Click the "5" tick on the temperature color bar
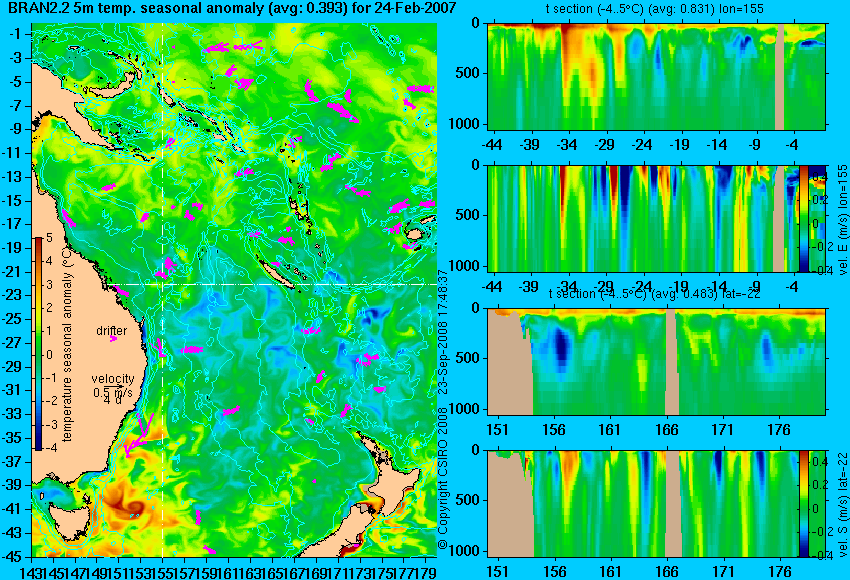The image size is (850, 580). tap(49, 237)
